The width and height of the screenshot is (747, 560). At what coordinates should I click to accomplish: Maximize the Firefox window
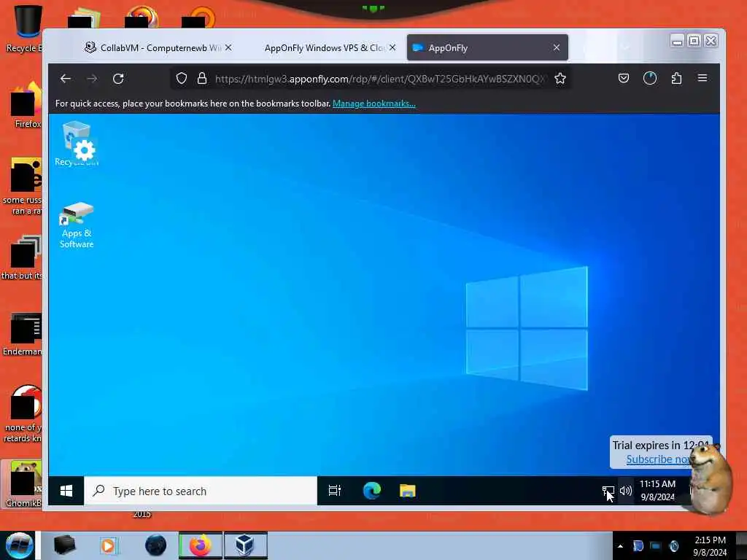694,41
